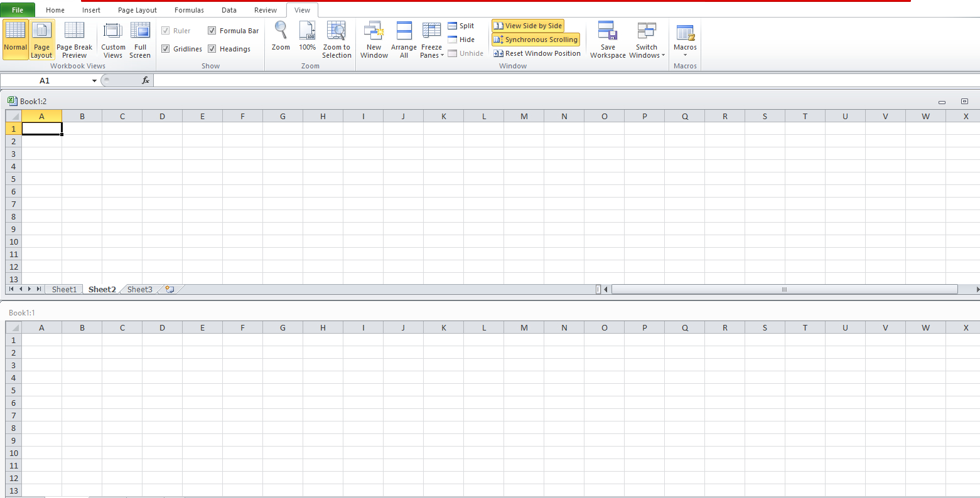Open Page Break Preview
The height and width of the screenshot is (498, 980).
pyautogui.click(x=74, y=40)
